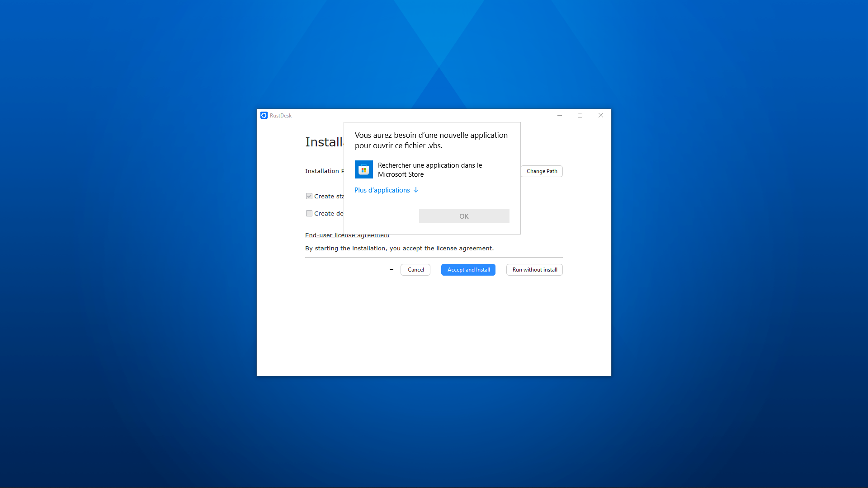The height and width of the screenshot is (488, 868).
Task: Enable the Create desktop icon checkbox
Action: pyautogui.click(x=309, y=213)
